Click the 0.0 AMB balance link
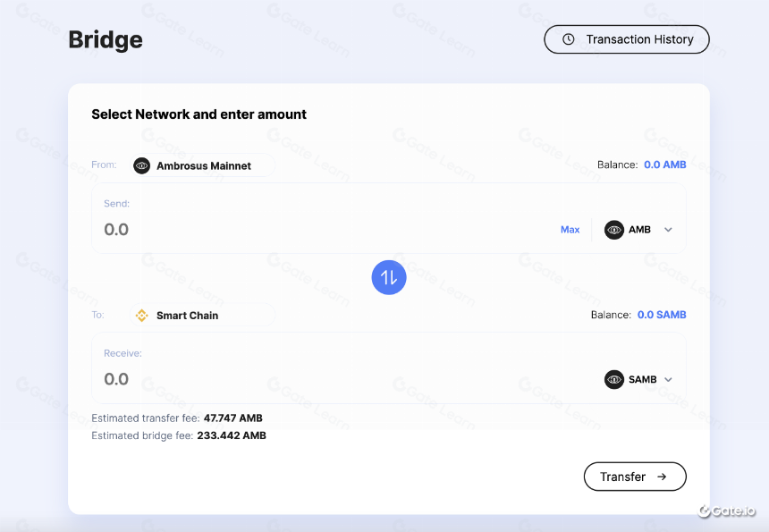 665,165
